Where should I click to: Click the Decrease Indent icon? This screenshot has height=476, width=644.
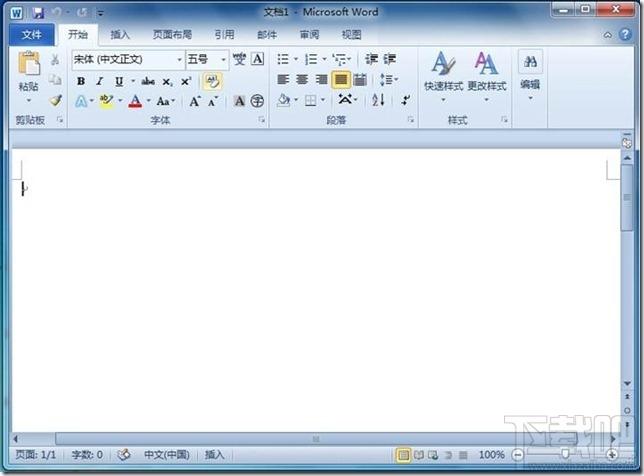click(x=371, y=60)
